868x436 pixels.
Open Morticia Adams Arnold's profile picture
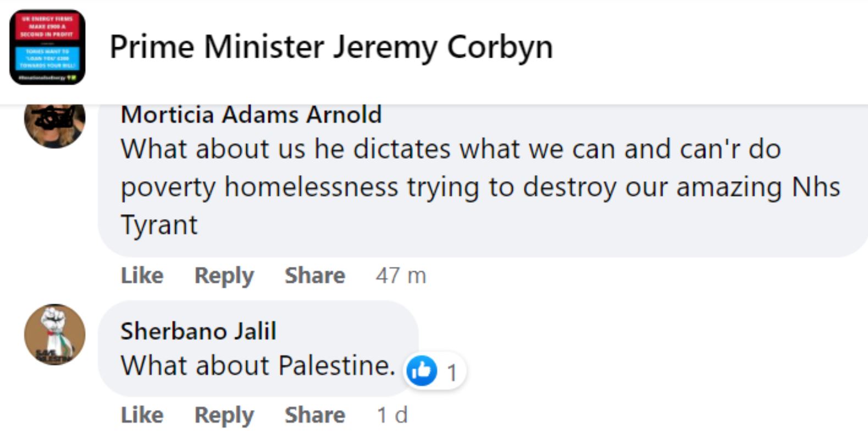(54, 124)
